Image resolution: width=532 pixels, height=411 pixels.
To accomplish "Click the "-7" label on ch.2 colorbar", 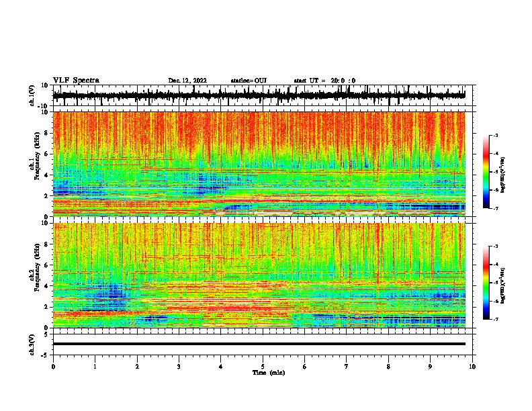I will pos(496,319).
